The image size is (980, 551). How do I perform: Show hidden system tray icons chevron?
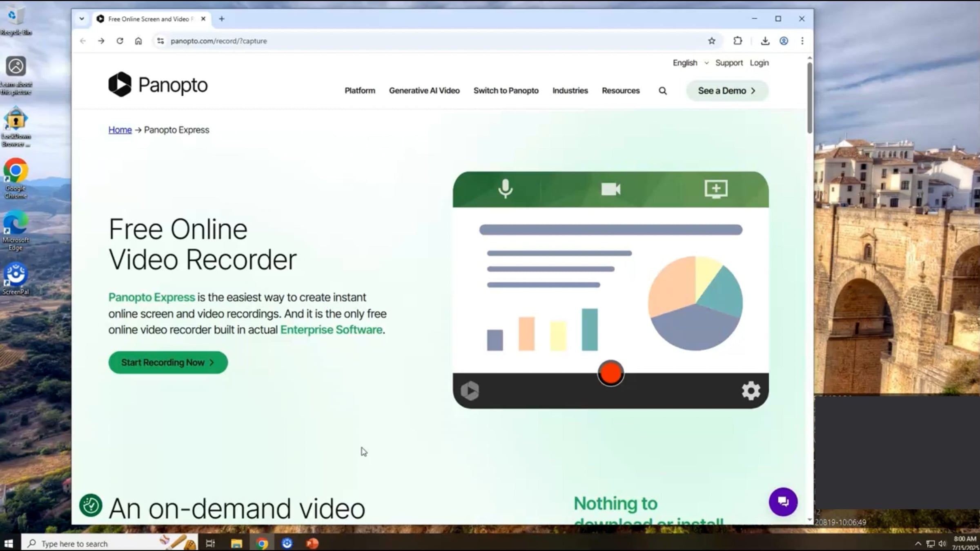[918, 543]
